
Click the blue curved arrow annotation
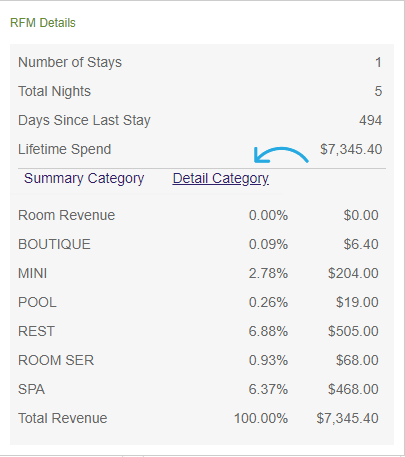point(281,155)
